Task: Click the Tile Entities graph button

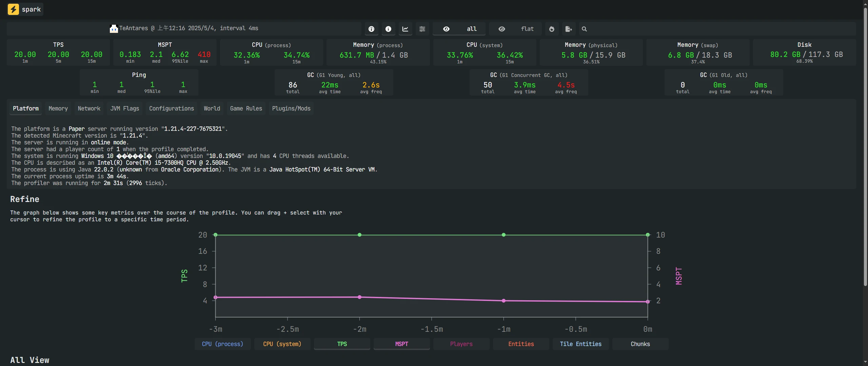Action: (580, 344)
